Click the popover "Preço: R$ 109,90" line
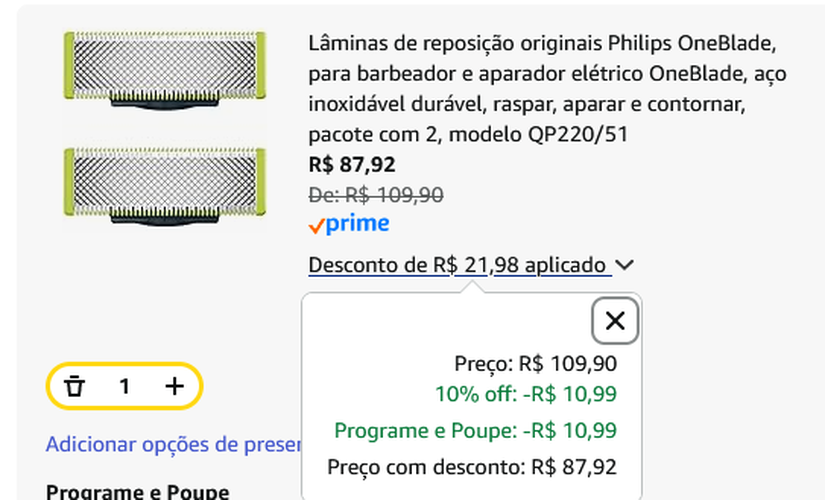825x500 pixels. [x=535, y=364]
